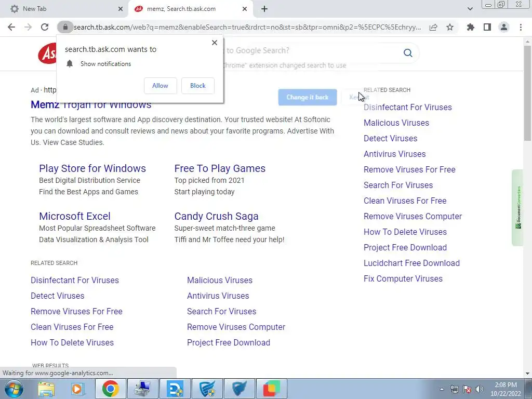This screenshot has height=399, width=532.
Task: Toggle the browser side panel icon
Action: [487, 27]
